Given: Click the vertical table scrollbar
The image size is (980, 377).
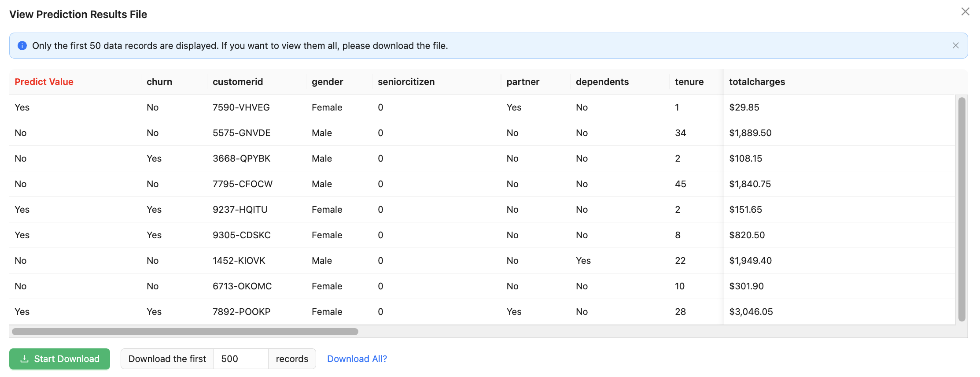Looking at the screenshot, I should (962, 209).
